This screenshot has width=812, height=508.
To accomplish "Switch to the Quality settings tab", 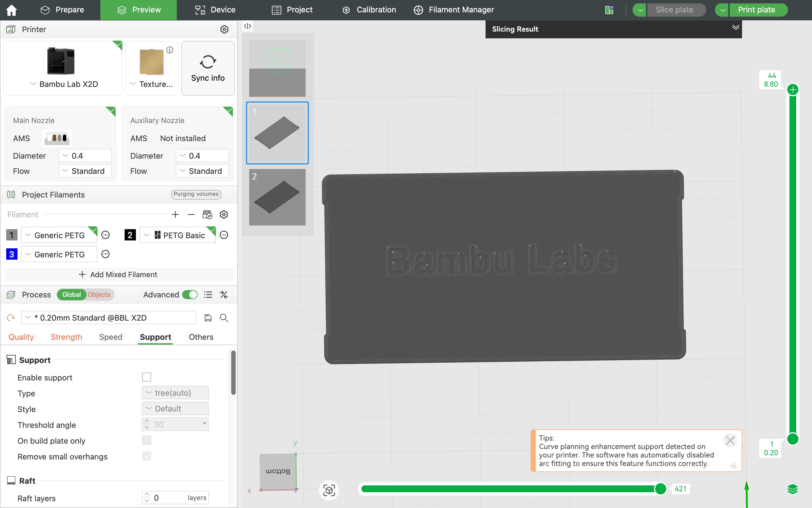I will tap(21, 337).
